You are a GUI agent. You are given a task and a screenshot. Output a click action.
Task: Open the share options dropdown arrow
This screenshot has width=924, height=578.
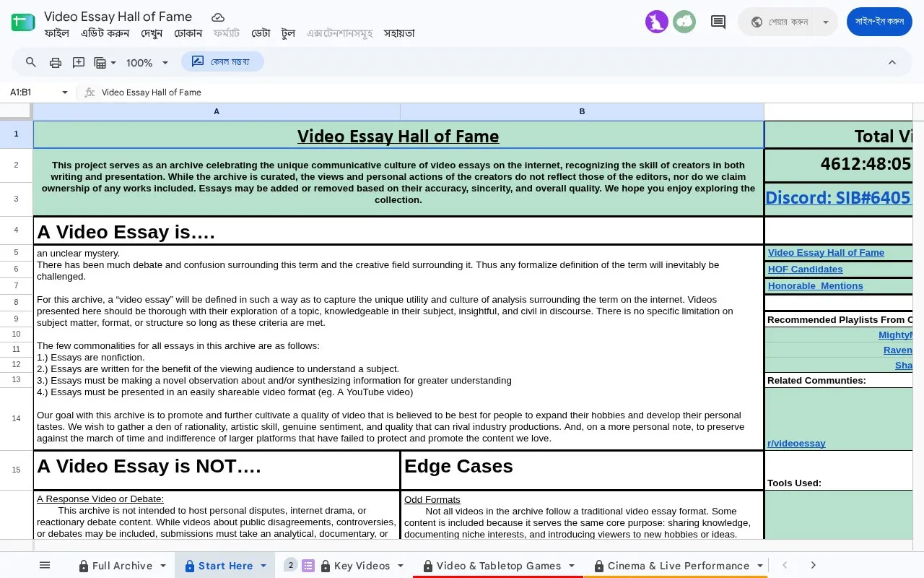pyautogui.click(x=826, y=22)
